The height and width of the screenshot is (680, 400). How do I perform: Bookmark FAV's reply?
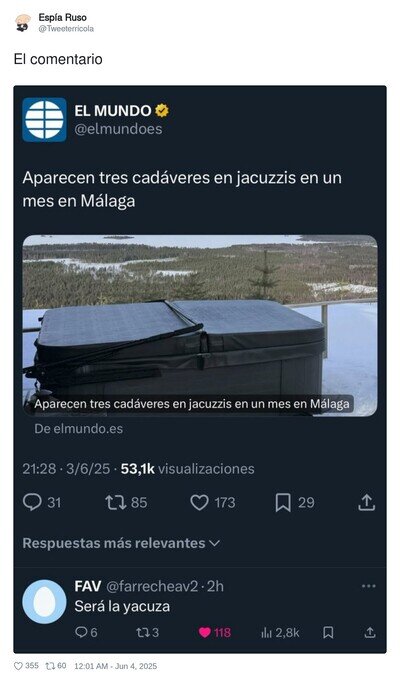click(328, 633)
